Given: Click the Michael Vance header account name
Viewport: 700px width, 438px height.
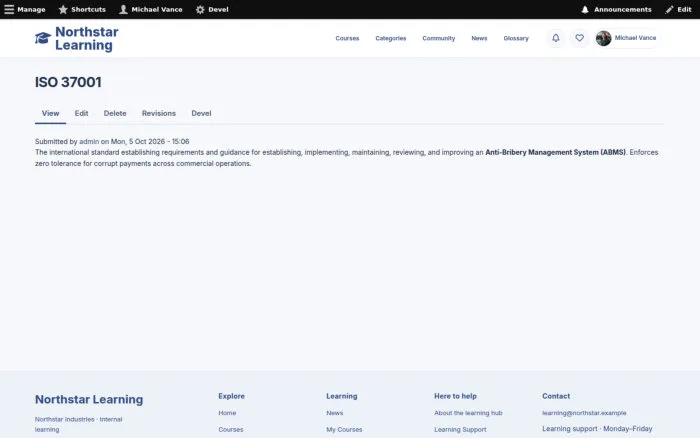Looking at the screenshot, I should [x=635, y=38].
